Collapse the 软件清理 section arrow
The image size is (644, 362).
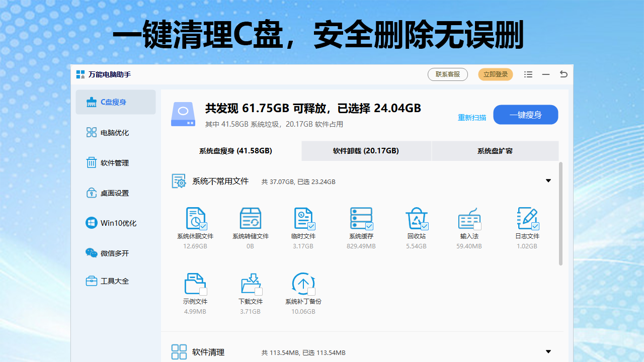(548, 352)
